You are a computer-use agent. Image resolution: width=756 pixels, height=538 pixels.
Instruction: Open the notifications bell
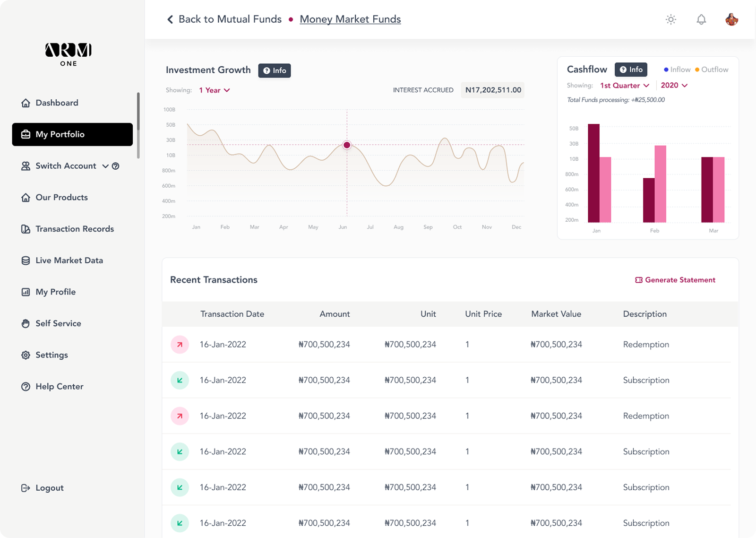(x=701, y=19)
